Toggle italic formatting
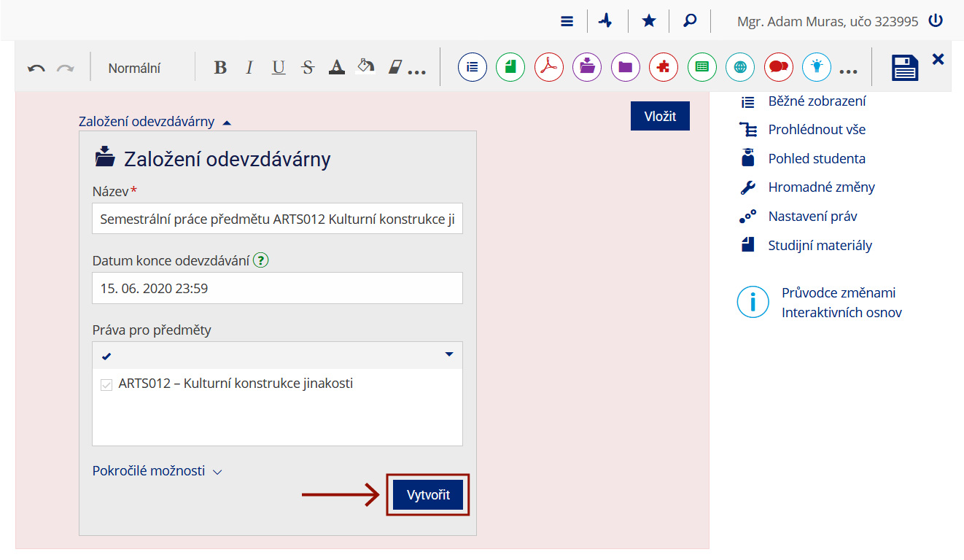The width and height of the screenshot is (964, 560). [249, 68]
